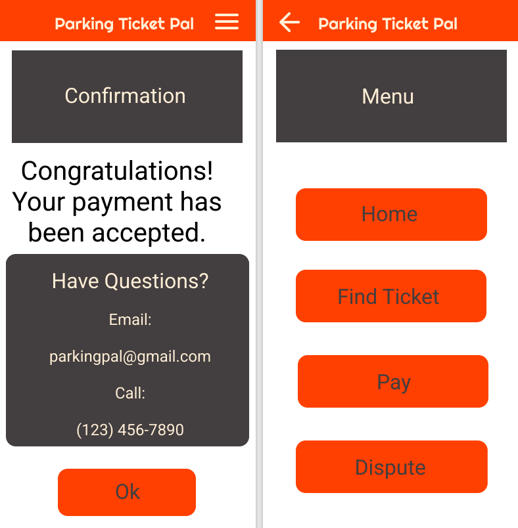Click the word Congratulations! in the message
518x528 pixels.
click(117, 172)
